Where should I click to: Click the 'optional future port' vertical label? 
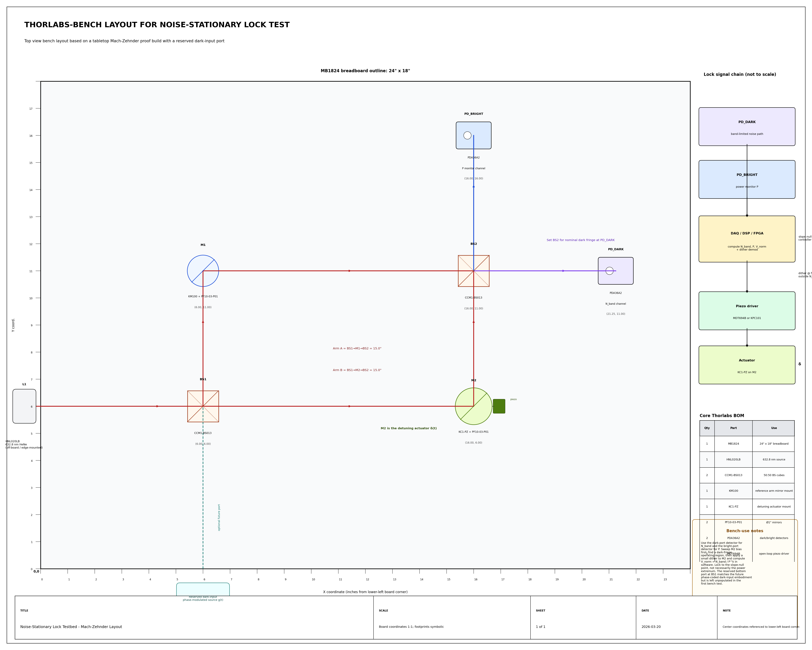tap(219, 517)
